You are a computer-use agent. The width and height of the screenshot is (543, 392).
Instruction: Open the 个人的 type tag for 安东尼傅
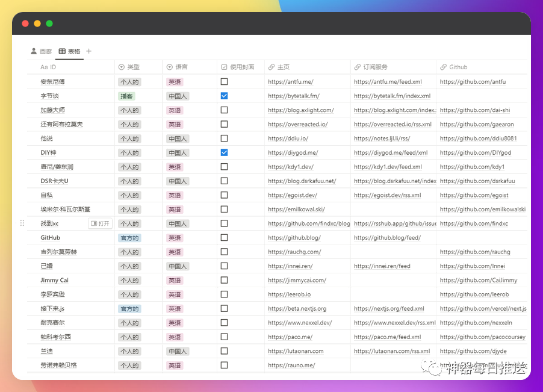(x=129, y=82)
